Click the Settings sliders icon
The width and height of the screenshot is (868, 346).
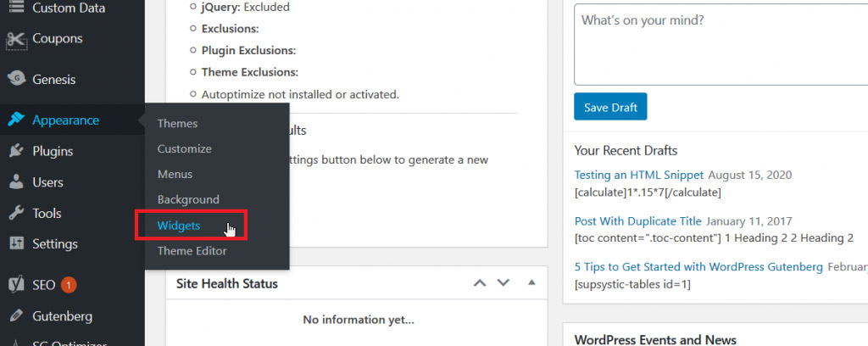pos(16,243)
